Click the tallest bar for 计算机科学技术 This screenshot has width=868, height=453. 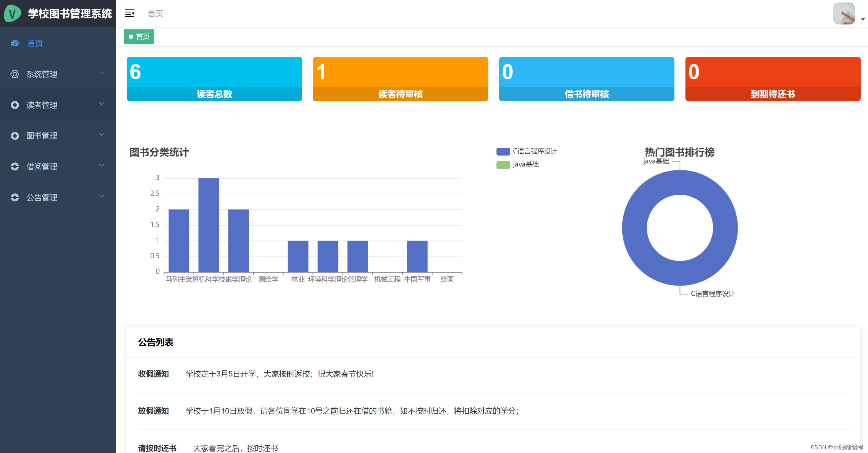(209, 225)
